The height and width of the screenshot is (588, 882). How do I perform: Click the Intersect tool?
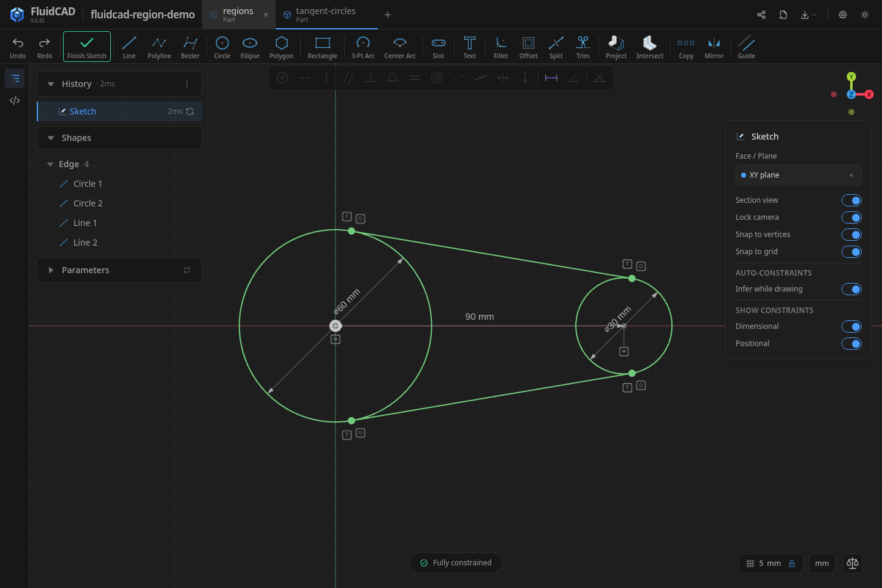[x=650, y=47]
